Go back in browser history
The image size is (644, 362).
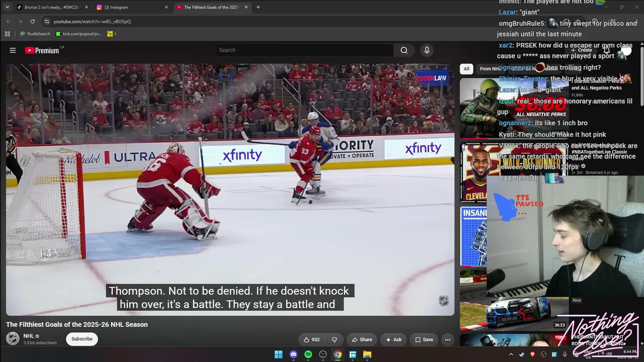click(8, 22)
